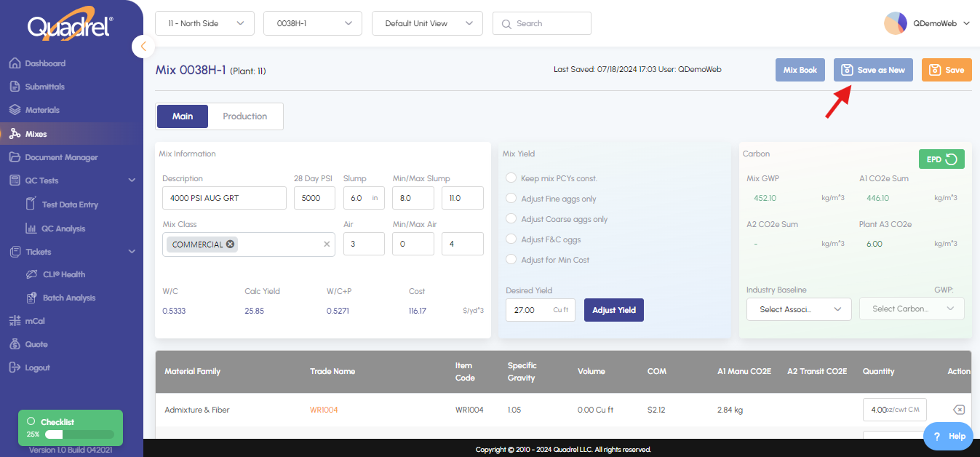
Task: Click the Save as New button
Action: click(873, 70)
